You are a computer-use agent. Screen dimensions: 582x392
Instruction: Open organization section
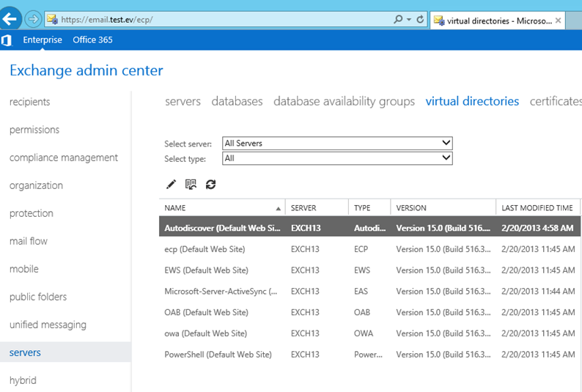click(37, 185)
